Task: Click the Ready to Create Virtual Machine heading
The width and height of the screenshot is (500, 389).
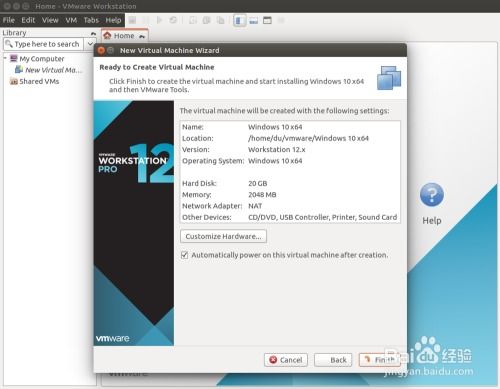Action: click(x=157, y=67)
